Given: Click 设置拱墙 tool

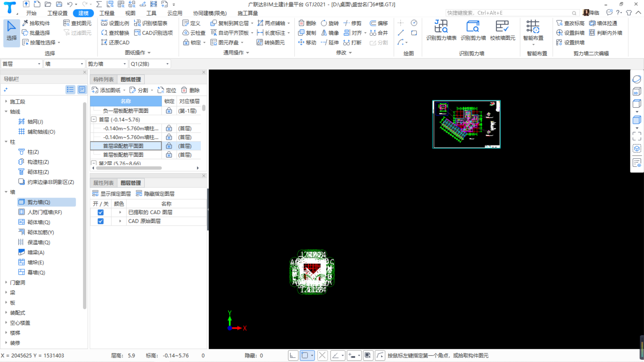Looking at the screenshot, I should [571, 43].
